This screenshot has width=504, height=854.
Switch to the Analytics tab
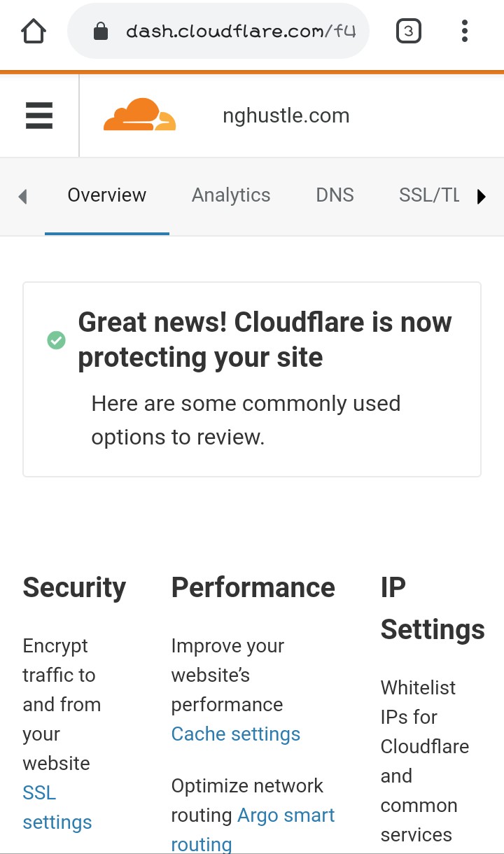(x=231, y=195)
